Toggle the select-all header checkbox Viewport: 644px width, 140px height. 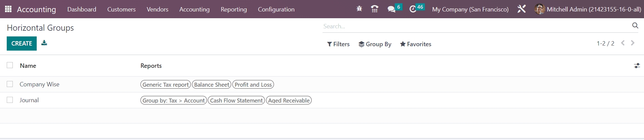(x=10, y=65)
